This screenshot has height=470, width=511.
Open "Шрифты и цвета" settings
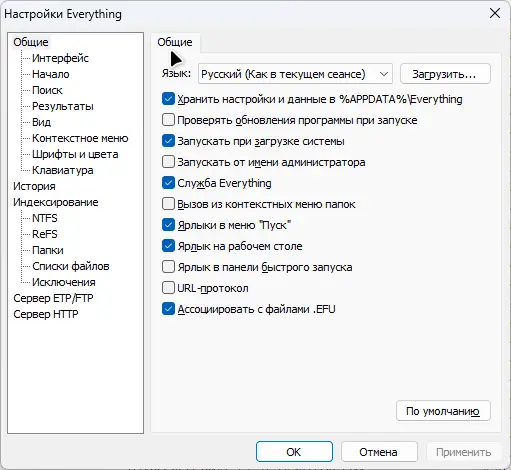pos(75,154)
